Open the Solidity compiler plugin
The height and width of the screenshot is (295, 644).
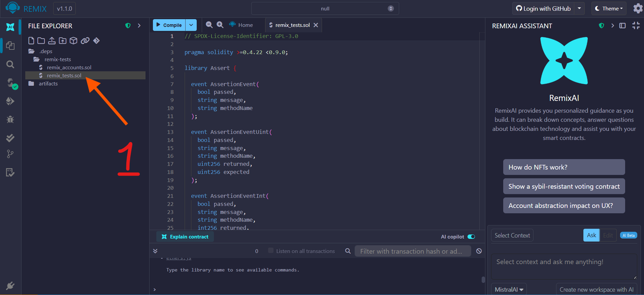coord(11,83)
